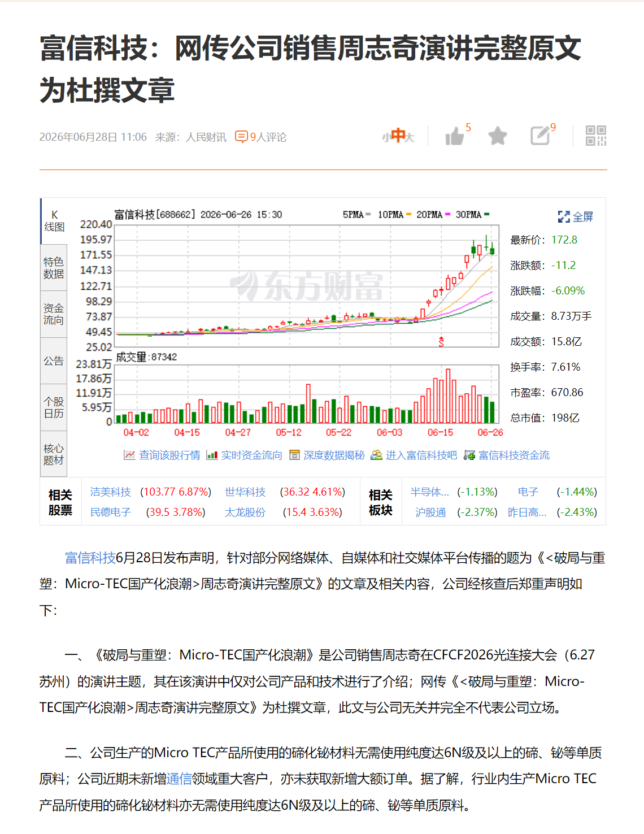644x834 pixels.
Task: Click the chart icon before 查询该股行情
Action: click(x=129, y=455)
